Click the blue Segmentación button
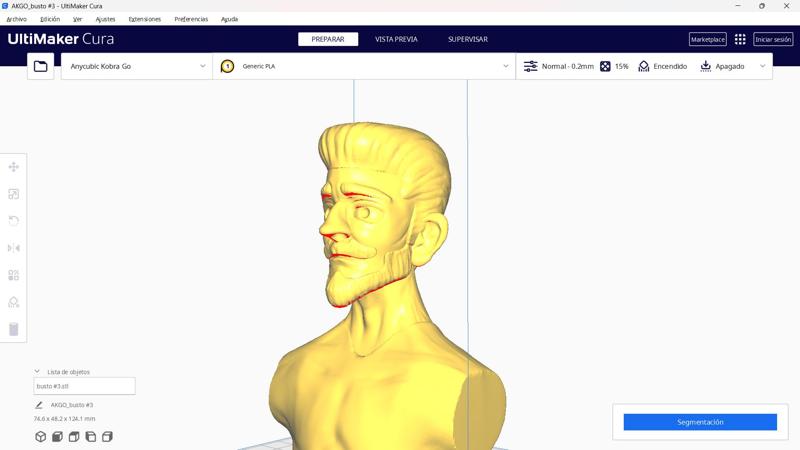Screen dimensions: 800x450 pos(700,422)
